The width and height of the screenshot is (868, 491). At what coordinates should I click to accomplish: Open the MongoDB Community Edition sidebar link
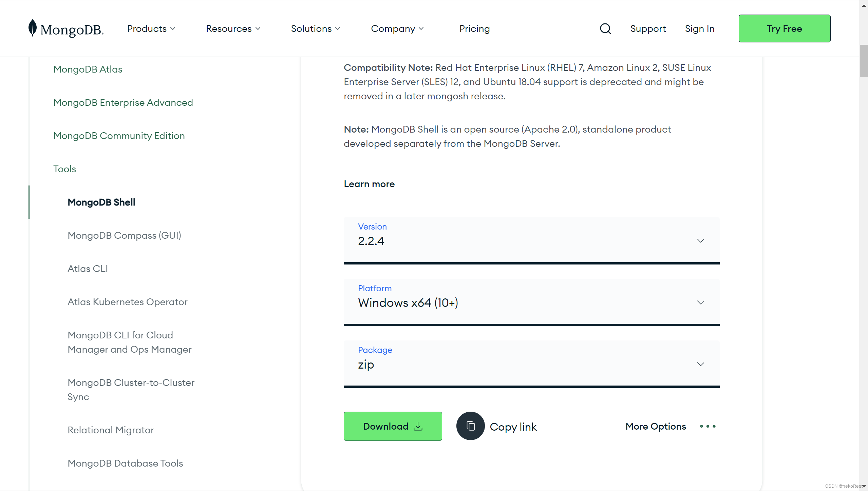pyautogui.click(x=119, y=136)
